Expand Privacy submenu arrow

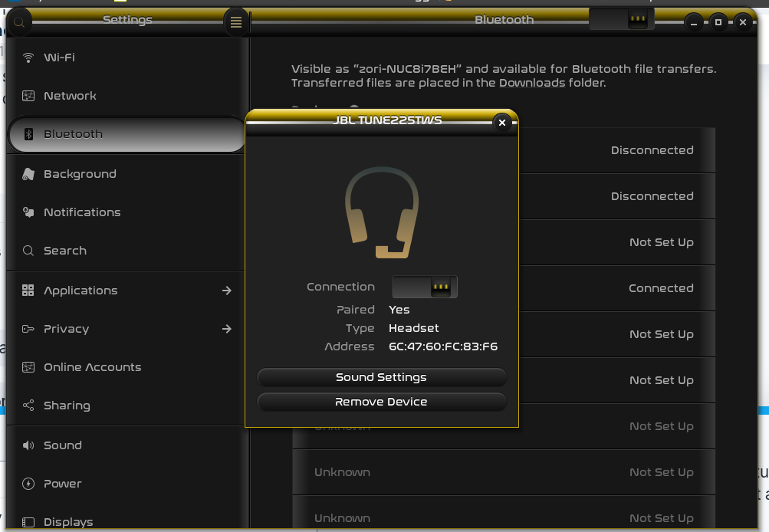click(x=227, y=329)
